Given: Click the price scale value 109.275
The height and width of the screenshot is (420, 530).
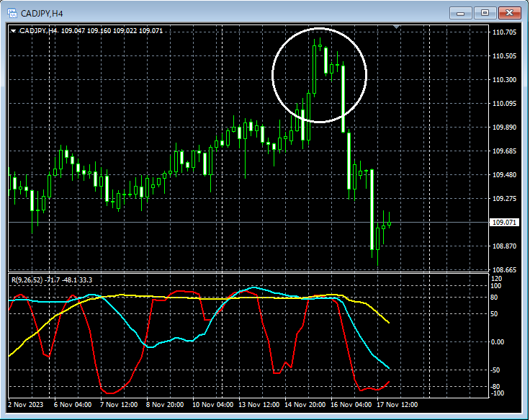Looking at the screenshot, I should (x=504, y=198).
